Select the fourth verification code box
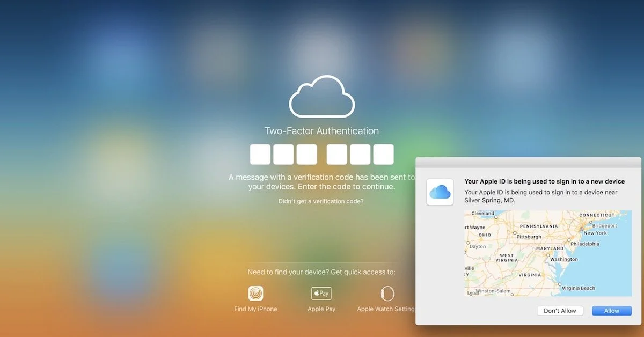 click(x=337, y=154)
